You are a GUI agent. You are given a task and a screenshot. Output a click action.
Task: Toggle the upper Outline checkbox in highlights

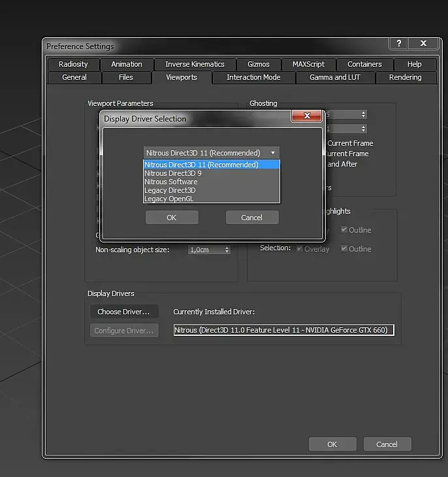point(344,229)
